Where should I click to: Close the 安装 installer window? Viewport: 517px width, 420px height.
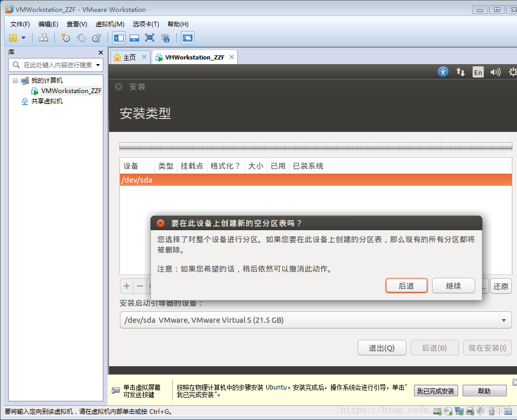click(x=119, y=87)
